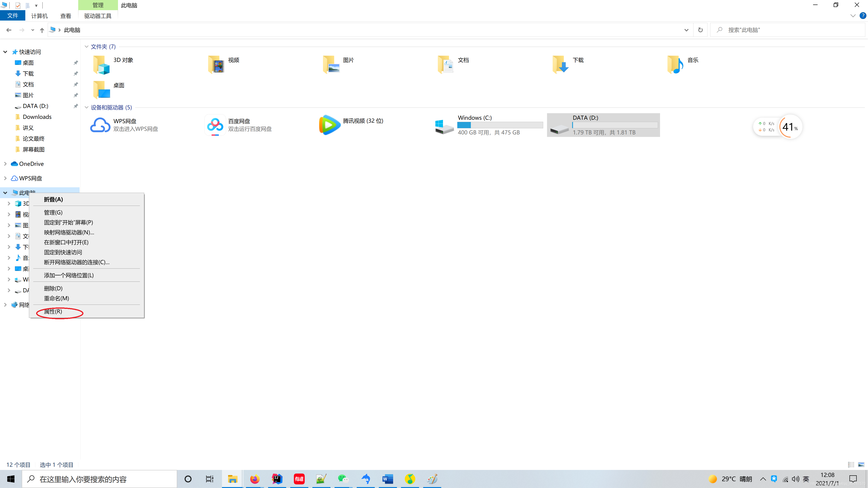The width and height of the screenshot is (868, 488).
Task: Switch to large icons view at bottom right
Action: coord(861,465)
